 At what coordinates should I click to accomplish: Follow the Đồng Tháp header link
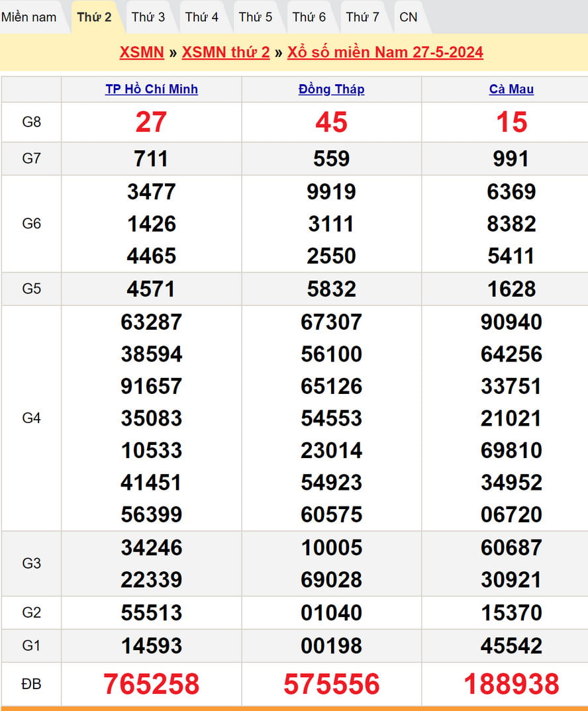(x=331, y=89)
